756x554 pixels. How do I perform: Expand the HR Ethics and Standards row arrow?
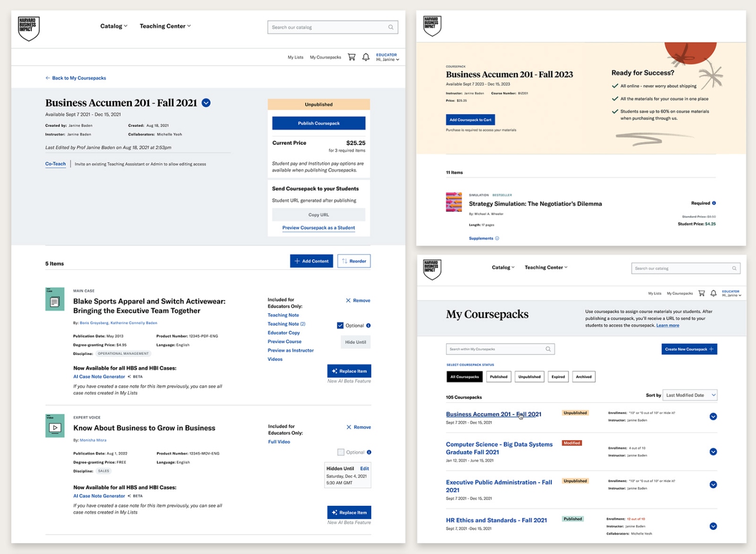point(713,526)
